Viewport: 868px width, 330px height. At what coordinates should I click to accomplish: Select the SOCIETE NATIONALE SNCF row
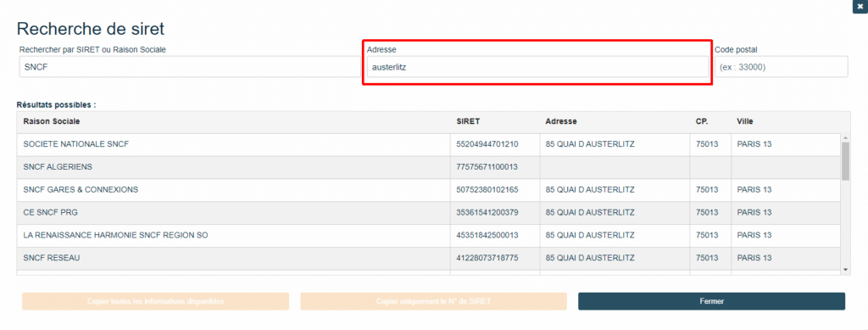pyautogui.click(x=429, y=144)
